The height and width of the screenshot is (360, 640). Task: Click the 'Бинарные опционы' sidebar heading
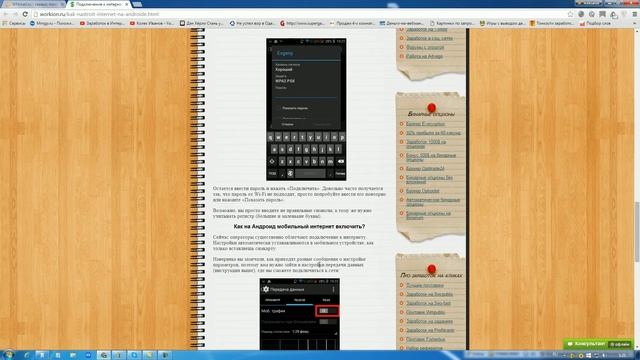tap(431, 114)
